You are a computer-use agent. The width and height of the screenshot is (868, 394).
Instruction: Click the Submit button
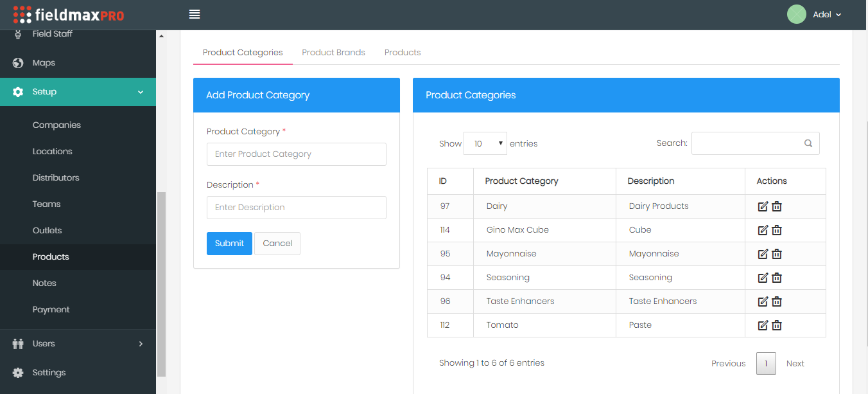[229, 244]
